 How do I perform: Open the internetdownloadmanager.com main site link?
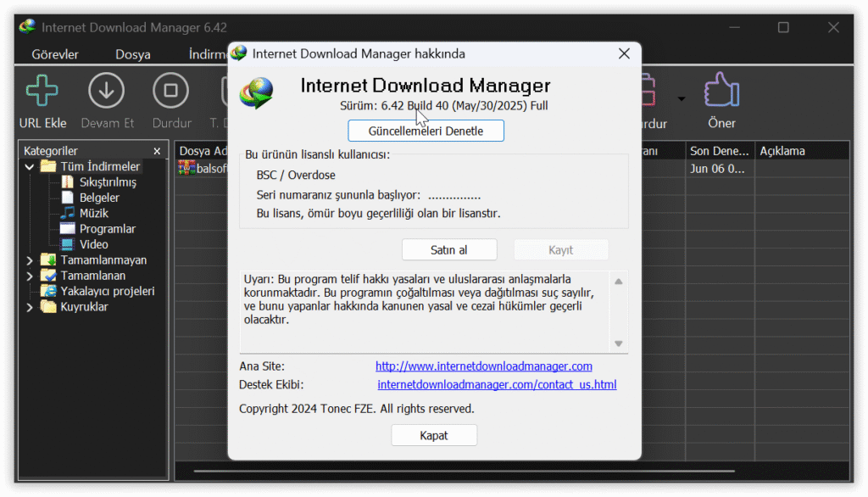(x=484, y=366)
